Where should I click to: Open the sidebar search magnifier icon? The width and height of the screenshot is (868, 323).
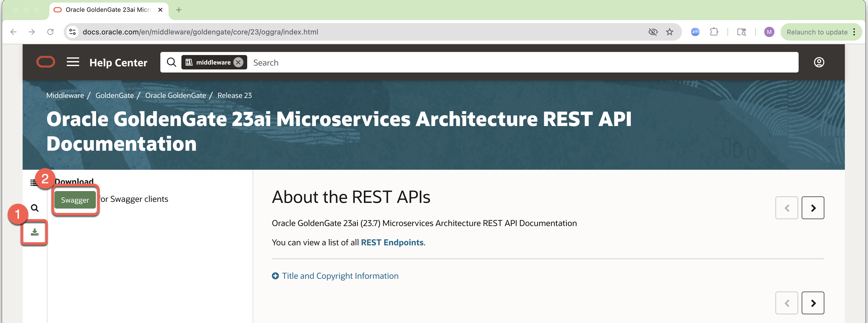point(34,208)
